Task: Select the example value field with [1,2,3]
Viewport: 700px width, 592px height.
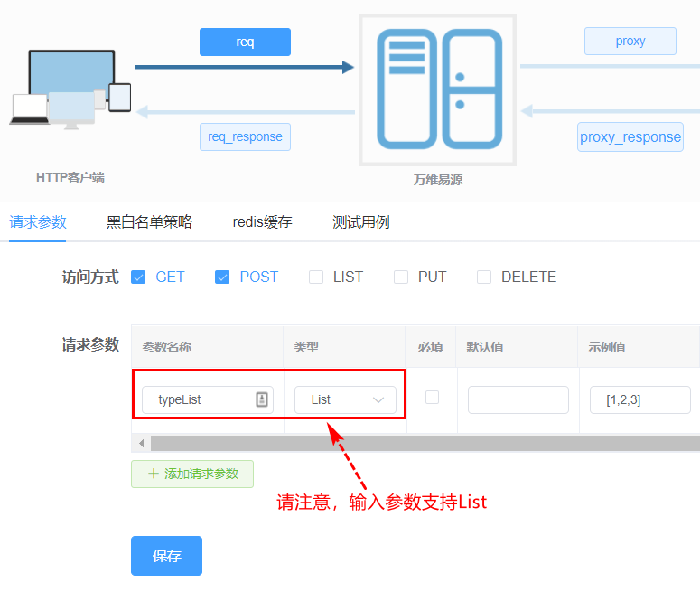Action: pos(639,399)
